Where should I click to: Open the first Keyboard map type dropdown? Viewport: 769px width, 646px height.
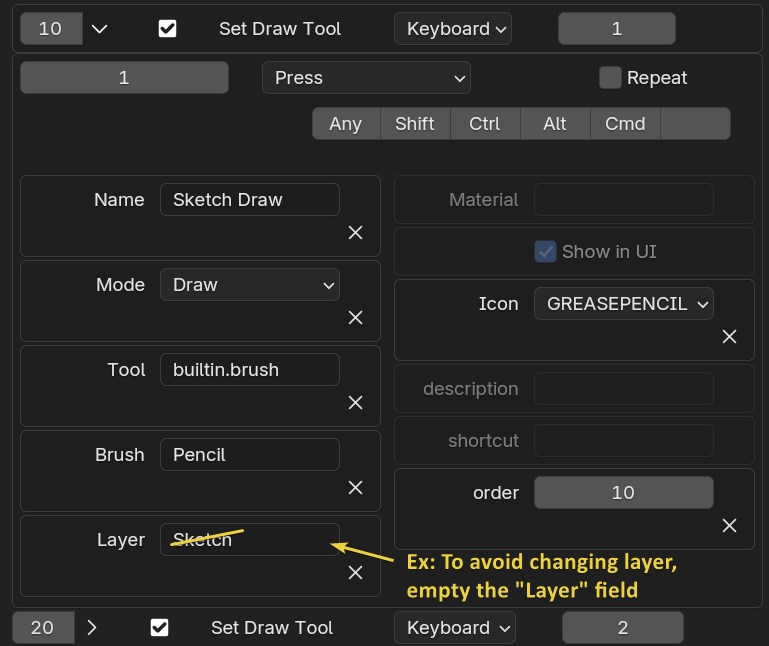(453, 29)
